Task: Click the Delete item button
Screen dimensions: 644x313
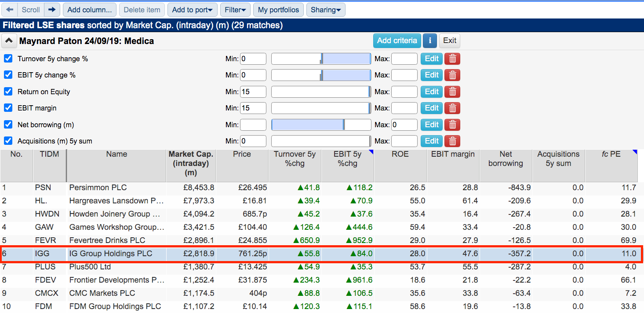Action: coord(142,10)
